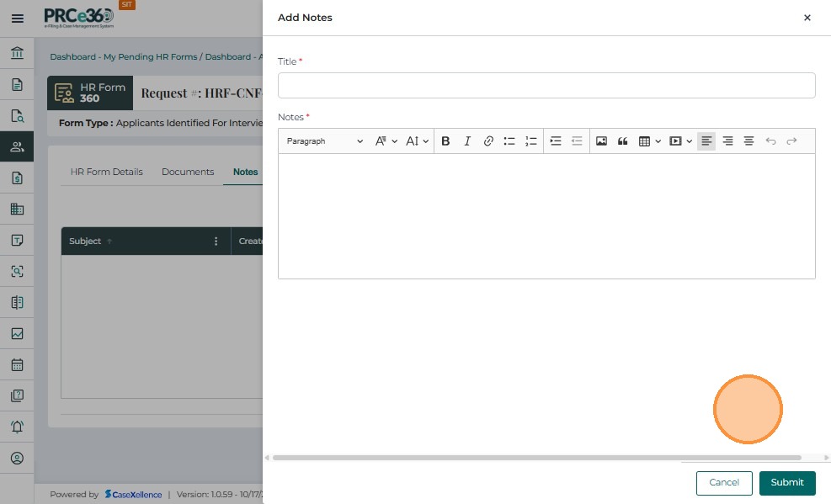The width and height of the screenshot is (831, 504).
Task: Click the horizontal scrollbar in Add Notes
Action: pos(537,458)
